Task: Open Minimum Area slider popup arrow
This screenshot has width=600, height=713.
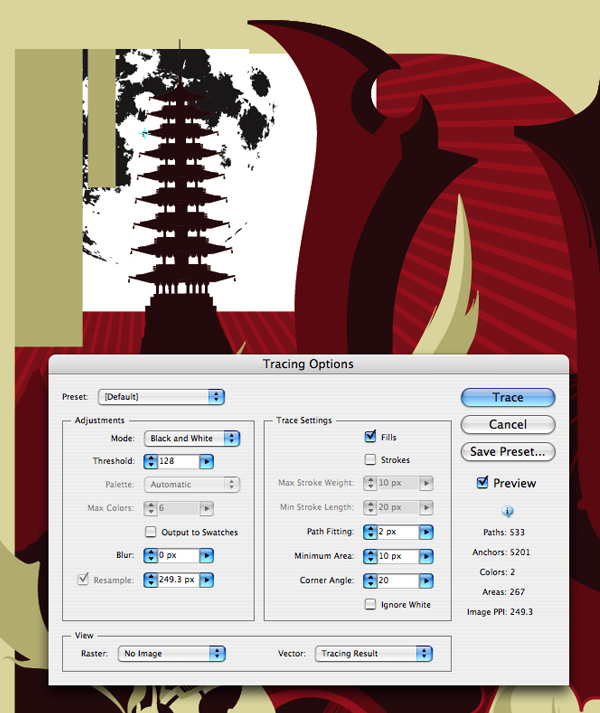Action: 426,556
